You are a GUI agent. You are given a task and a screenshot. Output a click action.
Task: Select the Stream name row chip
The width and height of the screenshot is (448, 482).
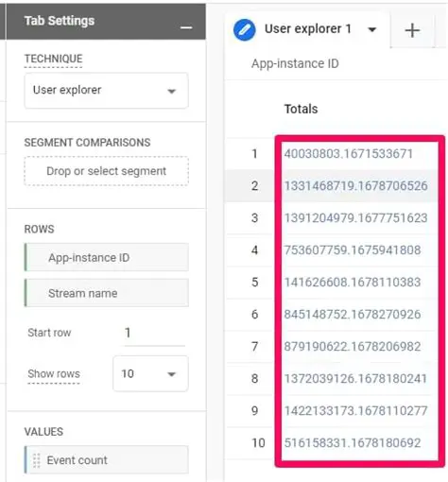pos(107,293)
